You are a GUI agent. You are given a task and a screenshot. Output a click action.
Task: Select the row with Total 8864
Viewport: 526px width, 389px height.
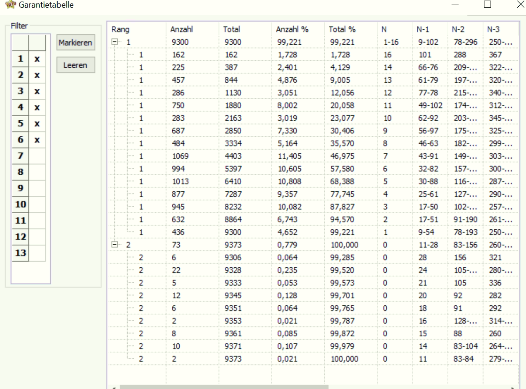point(314,220)
